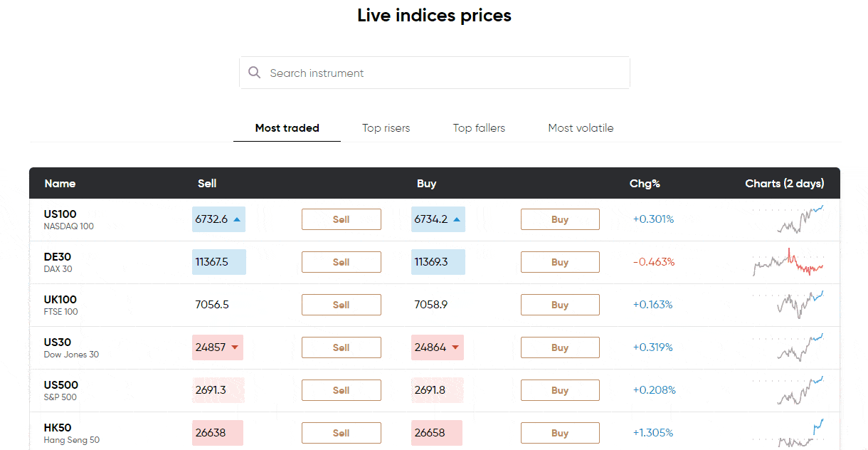
Task: Click the US30 buy price 24864
Action: click(438, 347)
